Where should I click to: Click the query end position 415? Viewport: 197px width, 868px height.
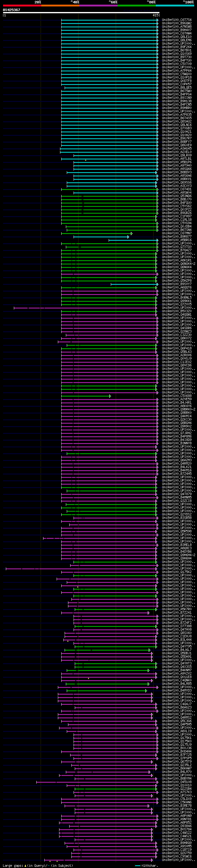point(155,15)
